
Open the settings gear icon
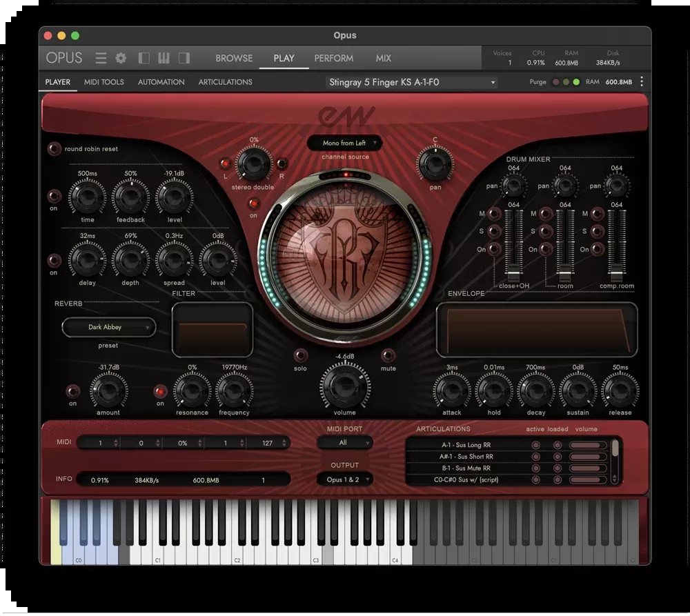coord(121,58)
